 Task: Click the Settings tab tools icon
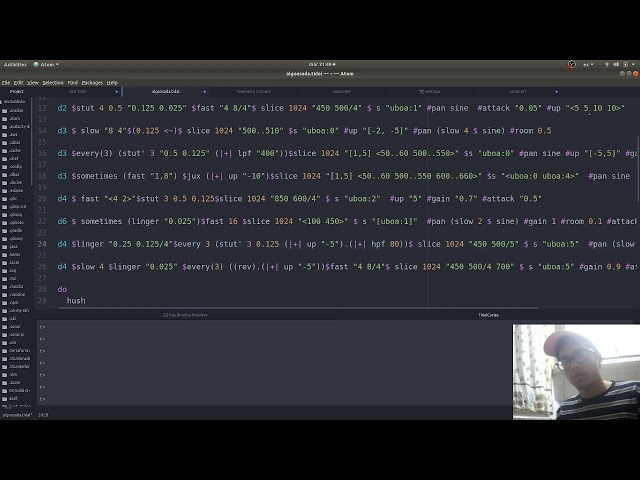(x=421, y=91)
